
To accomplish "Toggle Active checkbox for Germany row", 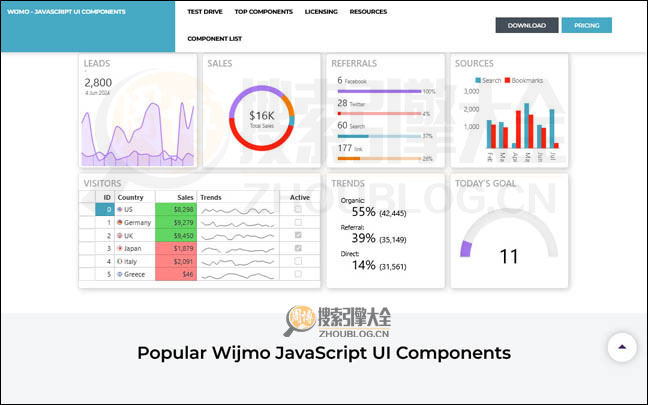I will 298,222.
